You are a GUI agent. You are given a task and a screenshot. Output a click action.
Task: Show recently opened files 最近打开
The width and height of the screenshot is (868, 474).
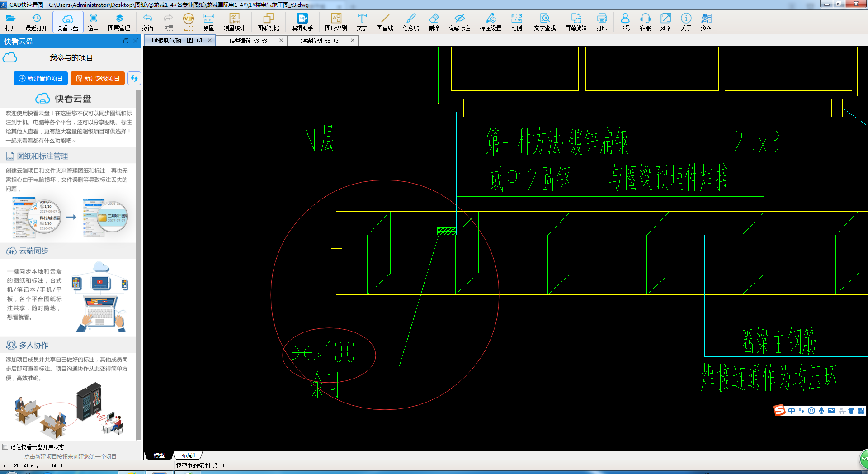36,22
